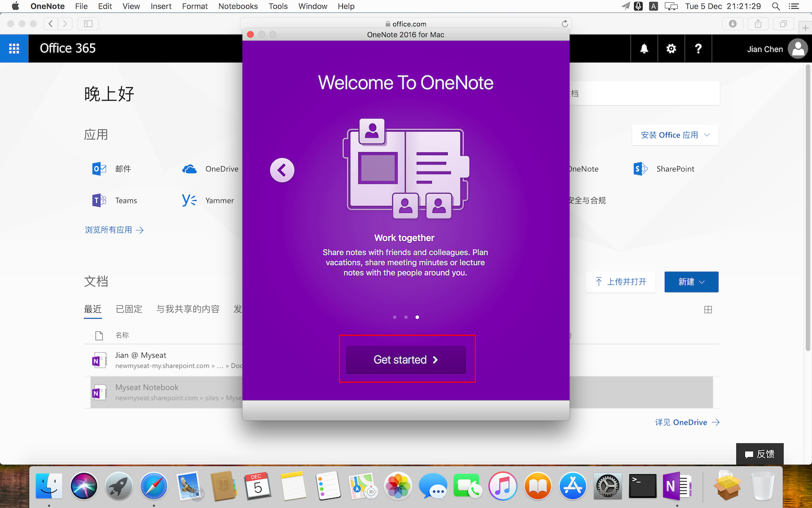Click Safari forward navigation button

click(65, 24)
